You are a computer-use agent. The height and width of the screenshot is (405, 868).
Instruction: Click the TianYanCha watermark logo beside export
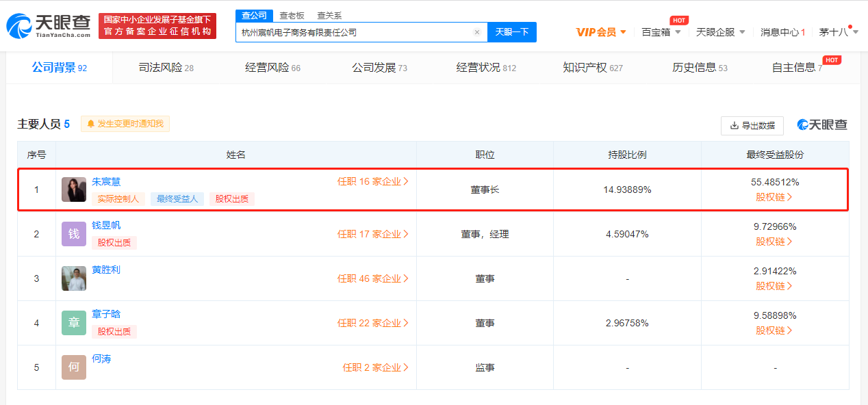coord(822,125)
